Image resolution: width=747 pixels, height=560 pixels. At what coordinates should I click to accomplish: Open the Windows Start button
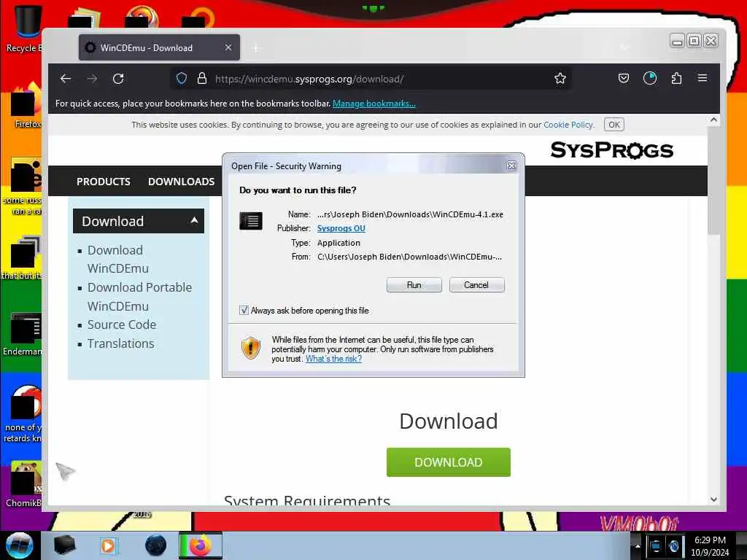point(19,545)
